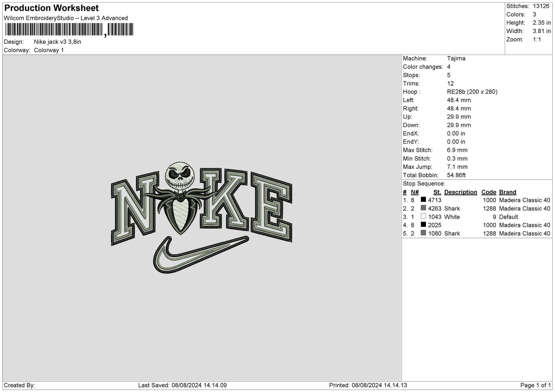Click the 'Colorway 1' value
This screenshot has width=555, height=392.
coord(49,50)
